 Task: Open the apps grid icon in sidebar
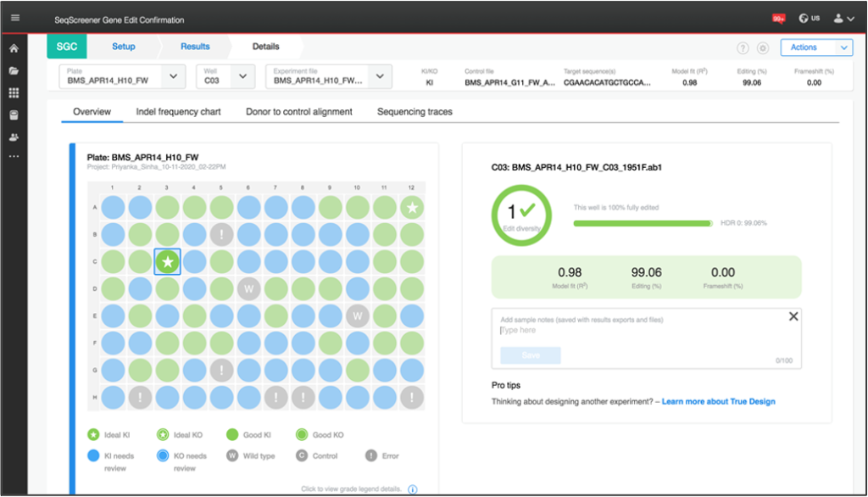[14, 93]
